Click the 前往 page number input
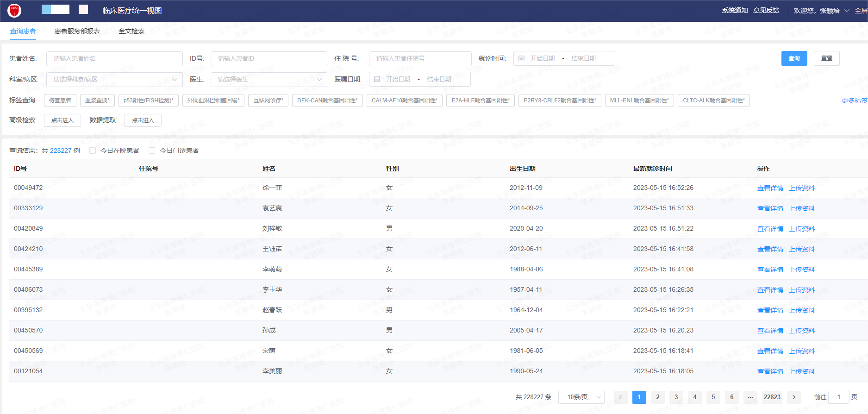The width and height of the screenshot is (868, 414). click(x=838, y=397)
